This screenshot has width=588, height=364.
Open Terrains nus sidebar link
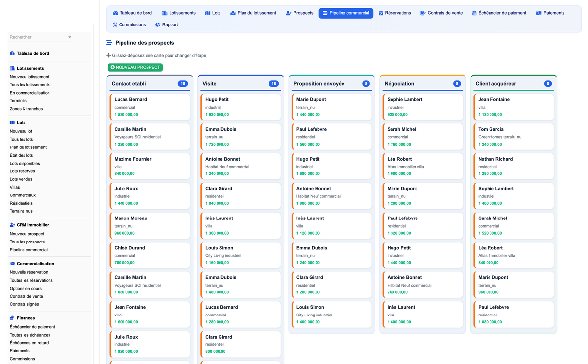(21, 211)
